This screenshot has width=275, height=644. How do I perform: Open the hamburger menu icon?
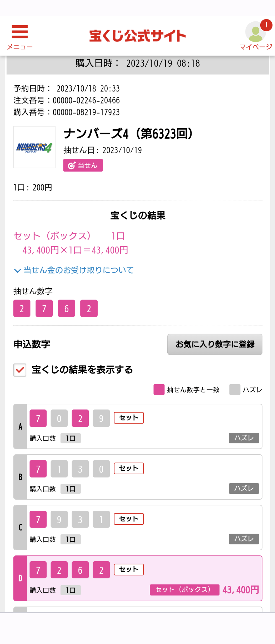click(20, 32)
